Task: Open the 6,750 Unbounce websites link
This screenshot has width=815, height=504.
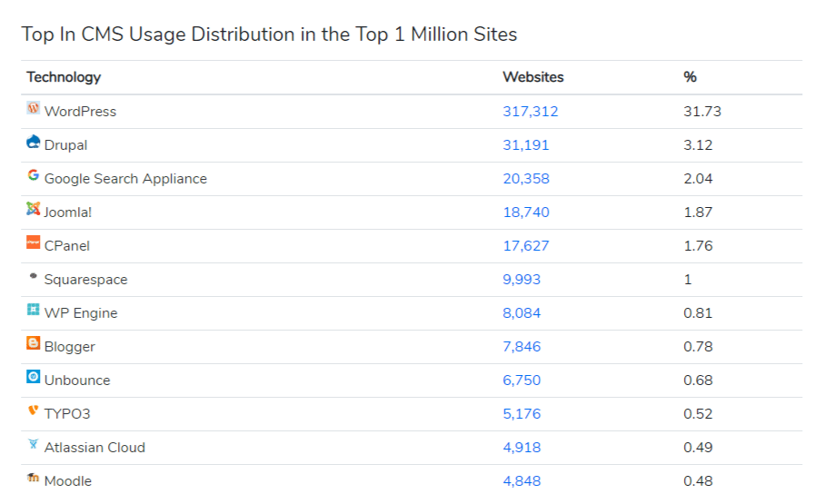Action: pyautogui.click(x=522, y=380)
